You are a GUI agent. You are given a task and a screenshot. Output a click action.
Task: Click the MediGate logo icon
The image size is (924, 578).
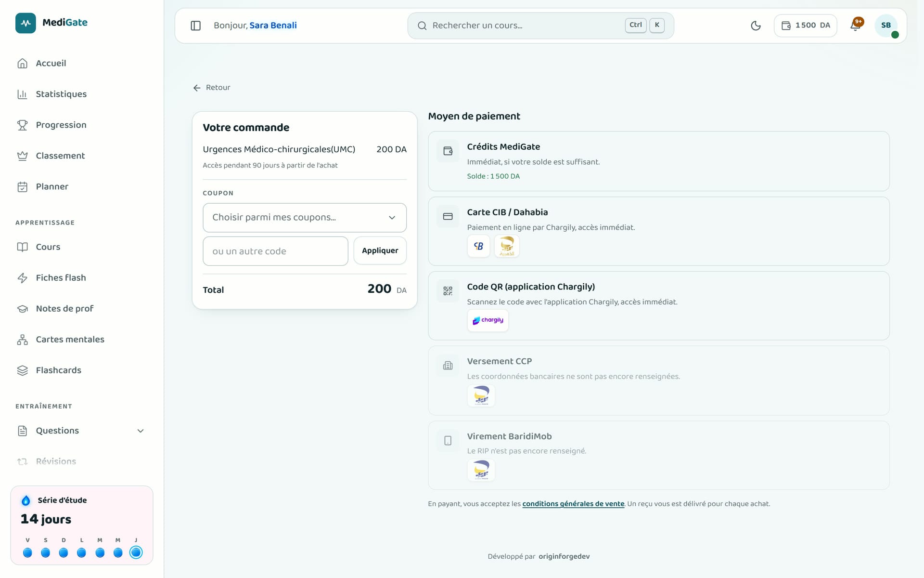tap(26, 23)
